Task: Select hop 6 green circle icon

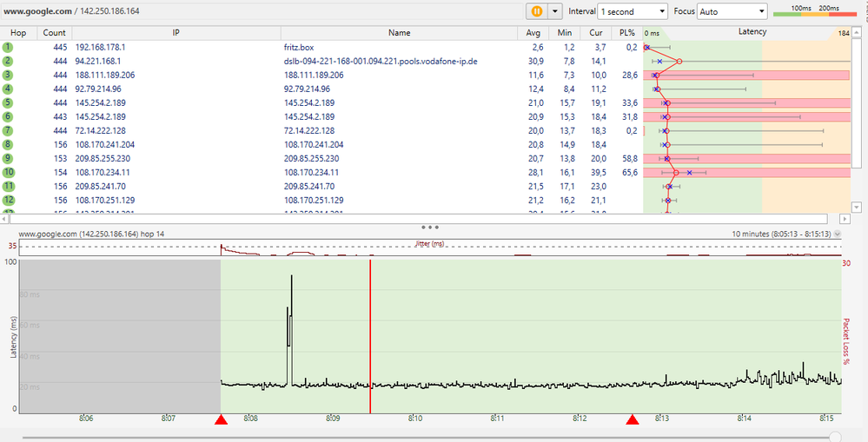Action: [8, 116]
